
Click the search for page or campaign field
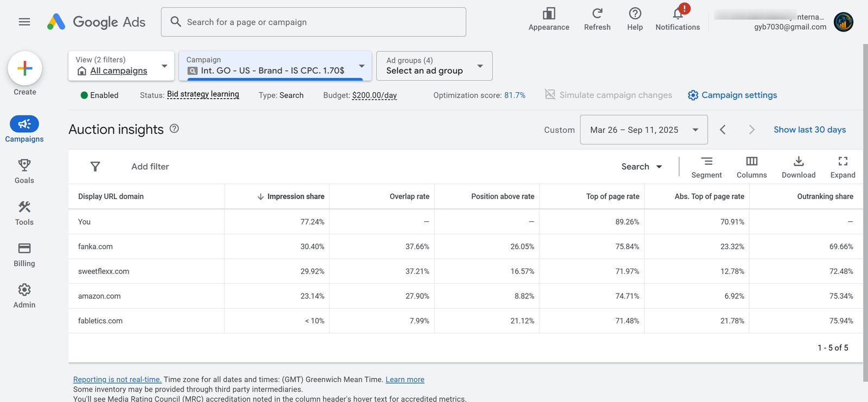tap(314, 22)
